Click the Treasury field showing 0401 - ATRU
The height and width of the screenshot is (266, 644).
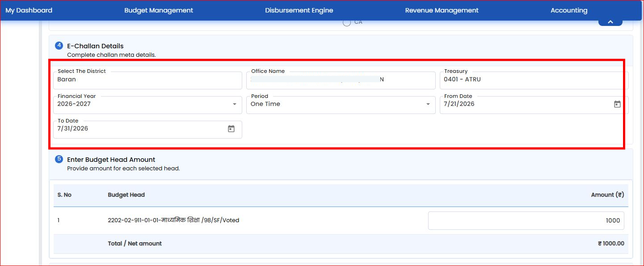[x=534, y=80]
